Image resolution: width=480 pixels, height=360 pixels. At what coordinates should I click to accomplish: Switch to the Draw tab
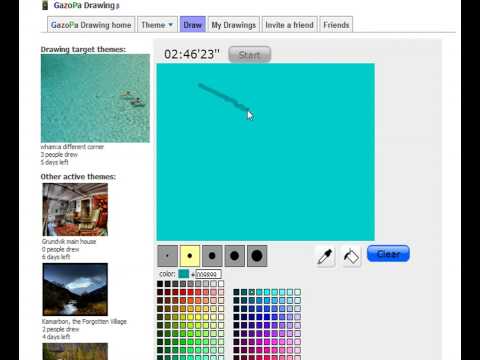[x=193, y=25]
